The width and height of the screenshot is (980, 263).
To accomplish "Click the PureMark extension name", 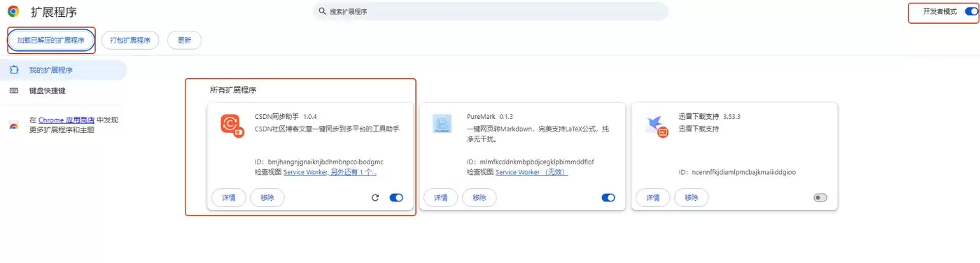I will [482, 117].
